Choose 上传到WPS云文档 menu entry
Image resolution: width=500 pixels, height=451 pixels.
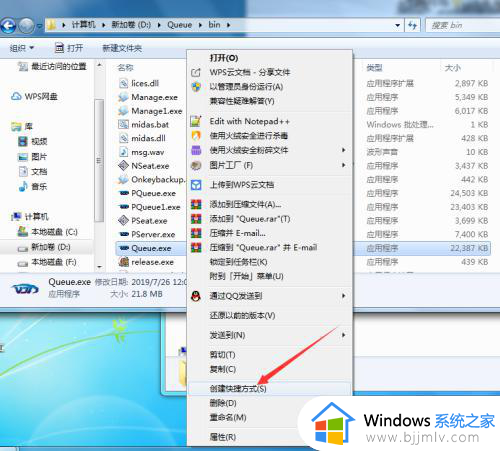[x=269, y=185]
